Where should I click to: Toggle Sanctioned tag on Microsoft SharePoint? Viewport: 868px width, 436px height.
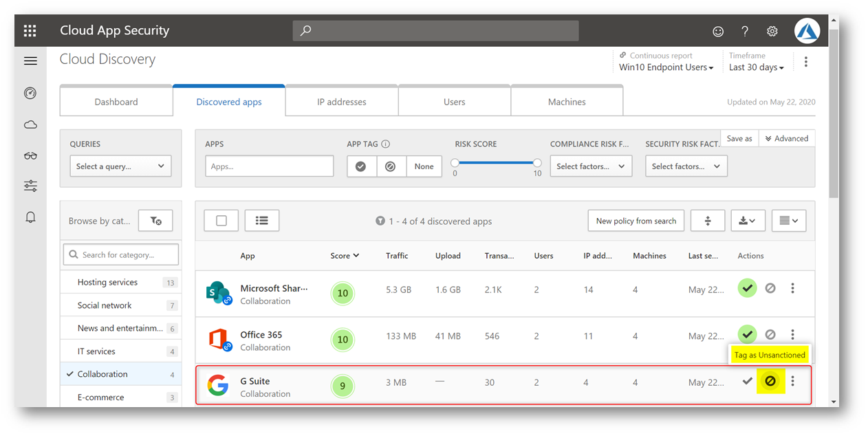pos(747,288)
